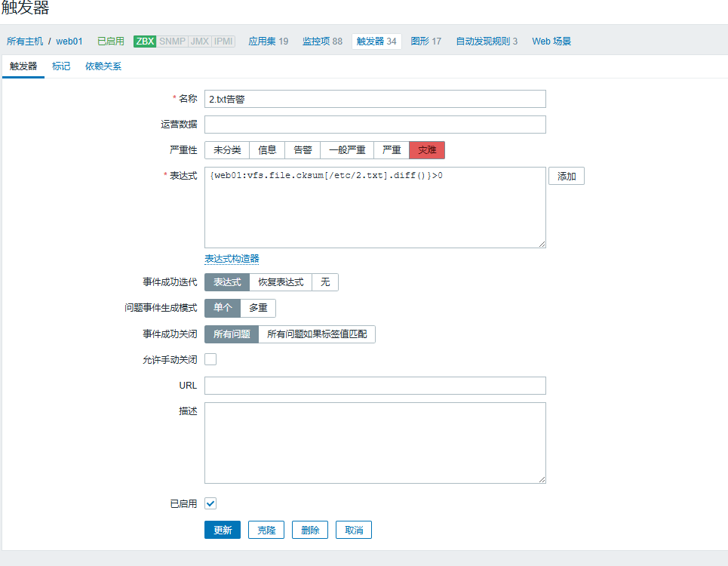This screenshot has height=566, width=728.
Task: Focus the 运营数据 input field
Action: pyautogui.click(x=375, y=125)
